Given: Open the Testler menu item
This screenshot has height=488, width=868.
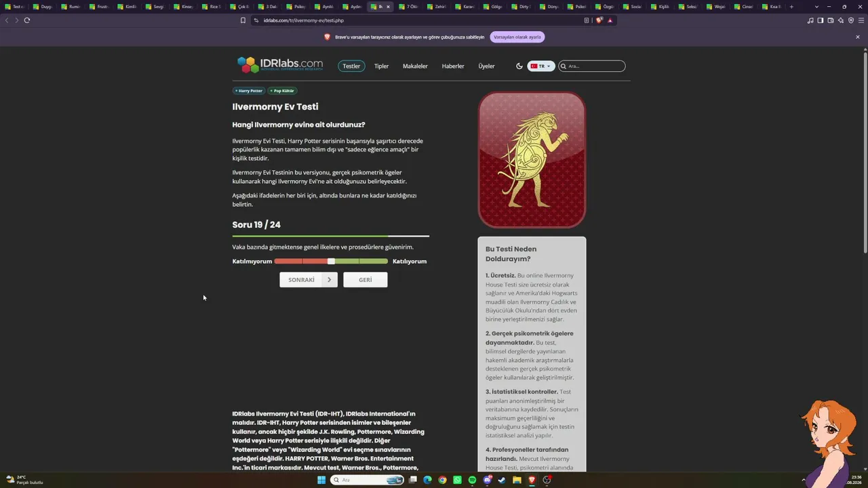Looking at the screenshot, I should pos(351,66).
